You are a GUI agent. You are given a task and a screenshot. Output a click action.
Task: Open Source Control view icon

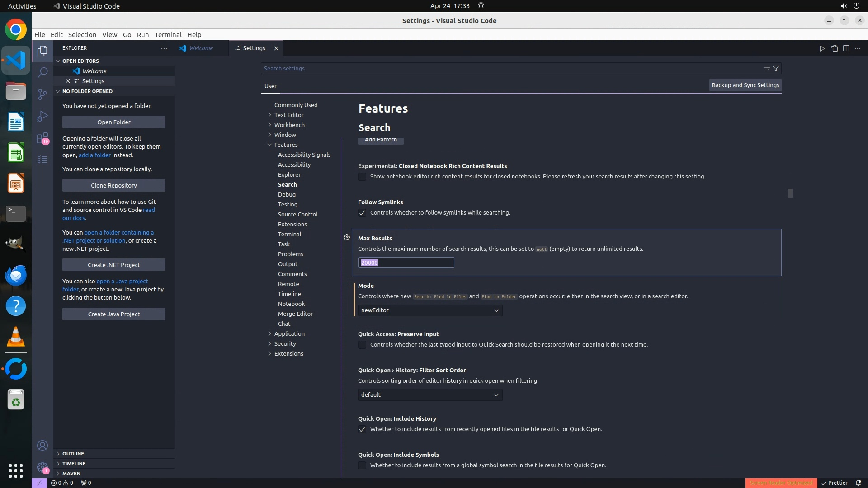(x=42, y=94)
